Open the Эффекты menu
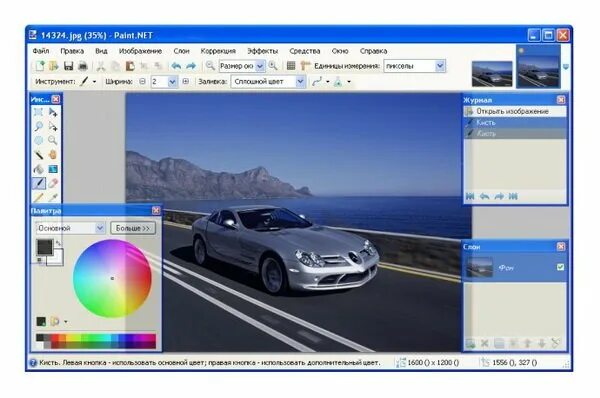Screen dimensions: 600x398 (262, 51)
